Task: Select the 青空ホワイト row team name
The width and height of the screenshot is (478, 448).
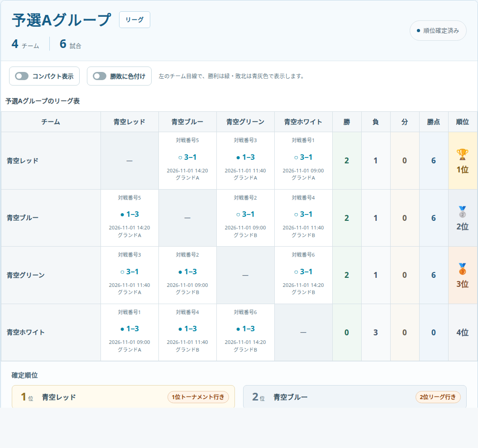Action: pos(26,332)
